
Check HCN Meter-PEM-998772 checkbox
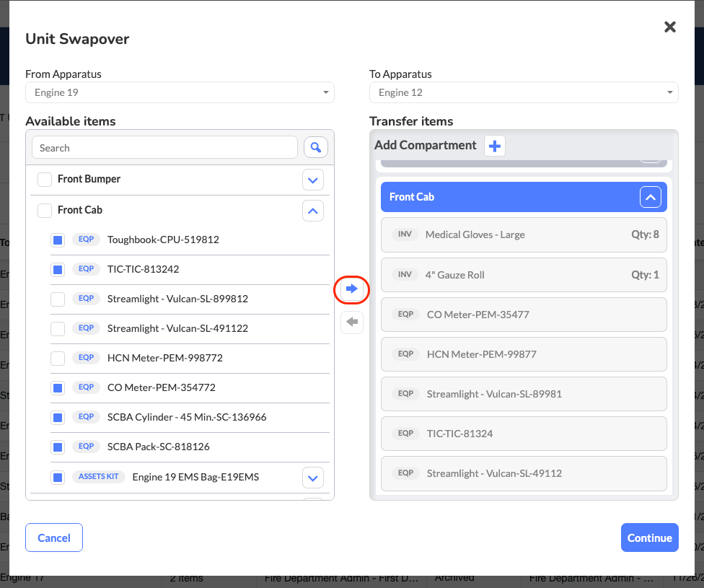point(58,359)
